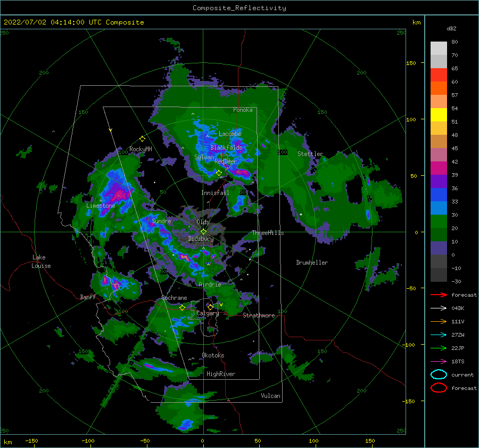Click the Sylvan town label
Image resolution: width=479 pixels, height=448 pixels.
[204, 157]
